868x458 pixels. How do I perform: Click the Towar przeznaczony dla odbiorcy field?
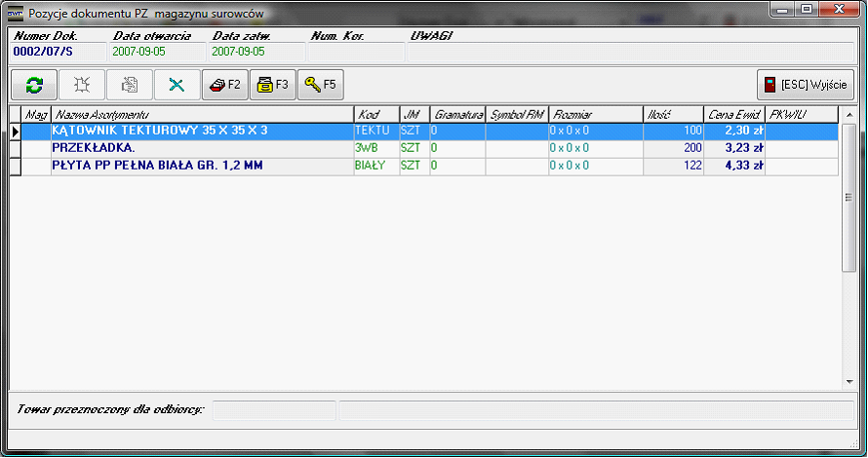[274, 409]
